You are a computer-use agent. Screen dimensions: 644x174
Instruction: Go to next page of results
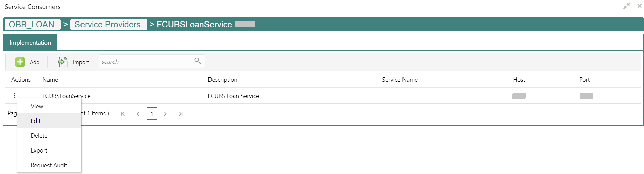(165, 114)
